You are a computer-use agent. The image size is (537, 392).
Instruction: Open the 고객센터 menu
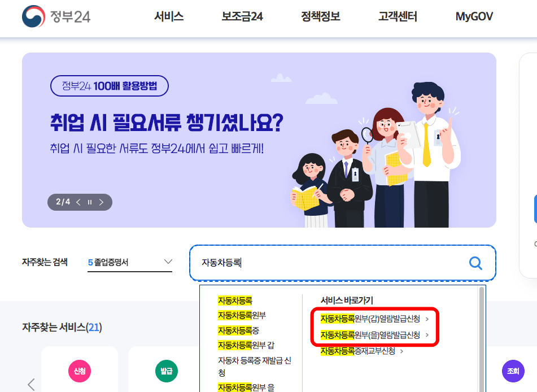click(x=398, y=16)
